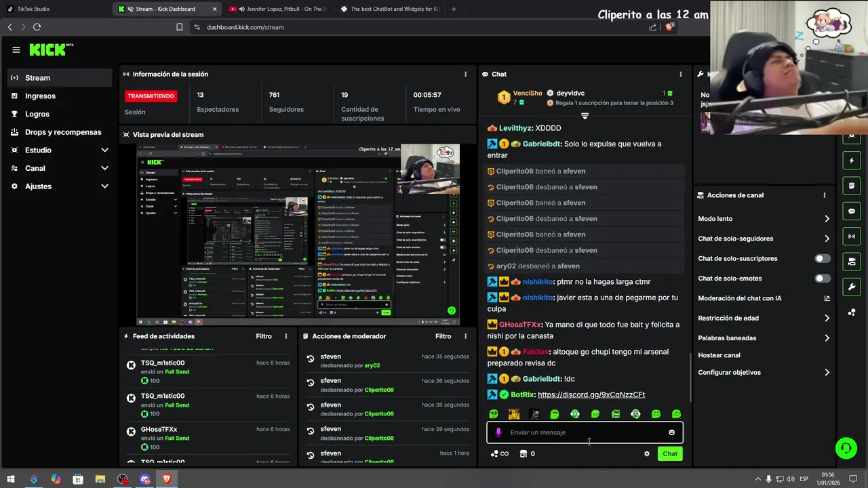Open Palabras baneadas settings
This screenshot has height=488, width=868.
pyautogui.click(x=764, y=338)
